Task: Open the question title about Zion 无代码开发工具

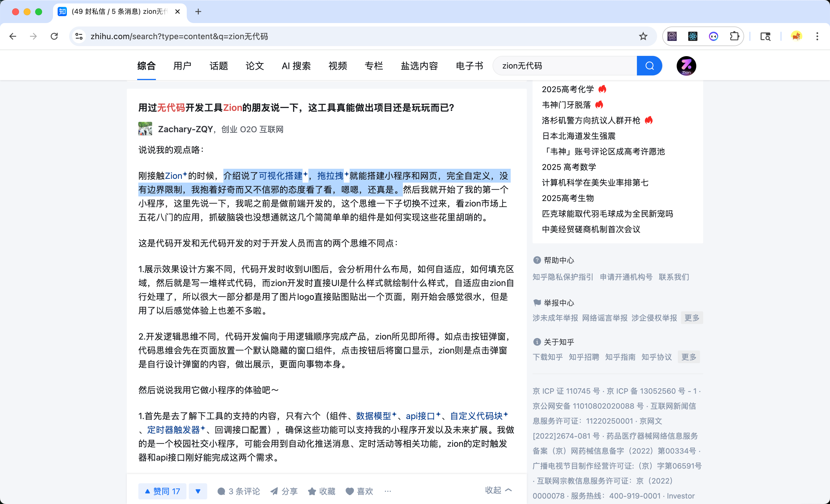Action: point(296,108)
